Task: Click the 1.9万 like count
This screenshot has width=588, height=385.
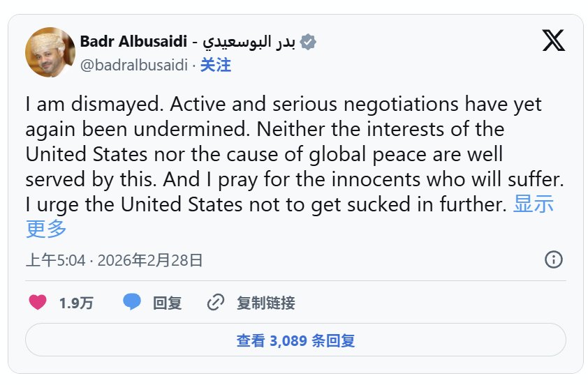Action: [x=76, y=303]
